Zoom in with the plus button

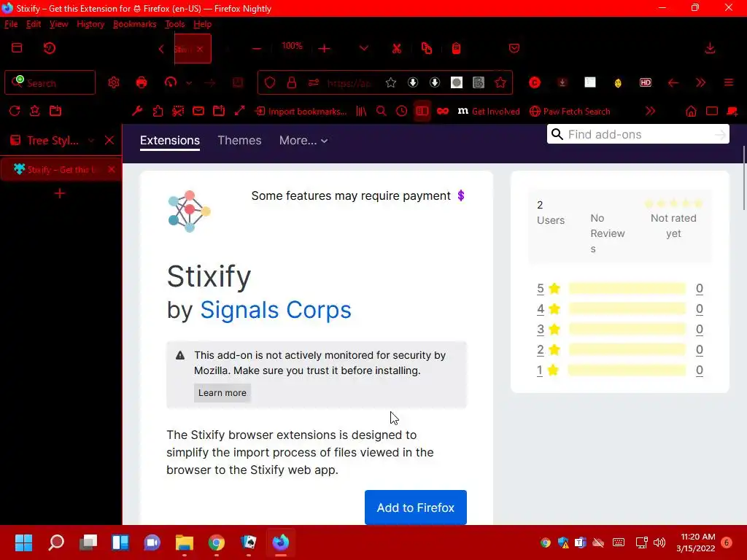pos(324,49)
